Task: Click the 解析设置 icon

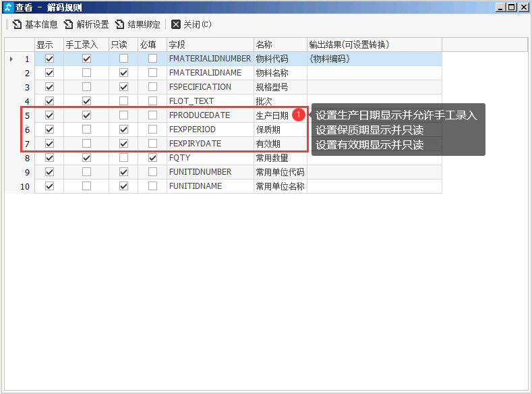Action: point(68,24)
